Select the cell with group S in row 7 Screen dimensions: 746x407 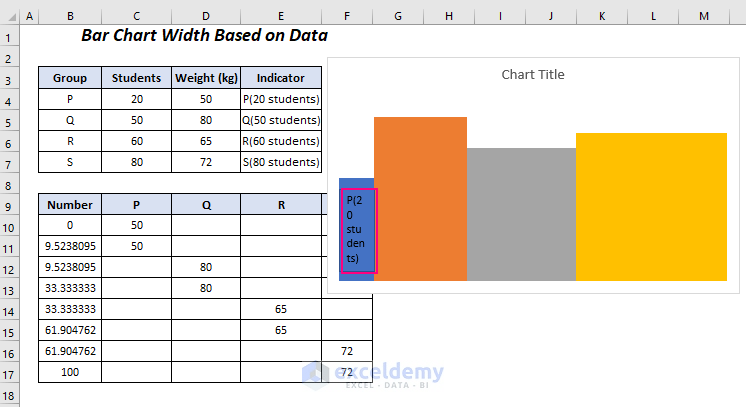click(70, 162)
